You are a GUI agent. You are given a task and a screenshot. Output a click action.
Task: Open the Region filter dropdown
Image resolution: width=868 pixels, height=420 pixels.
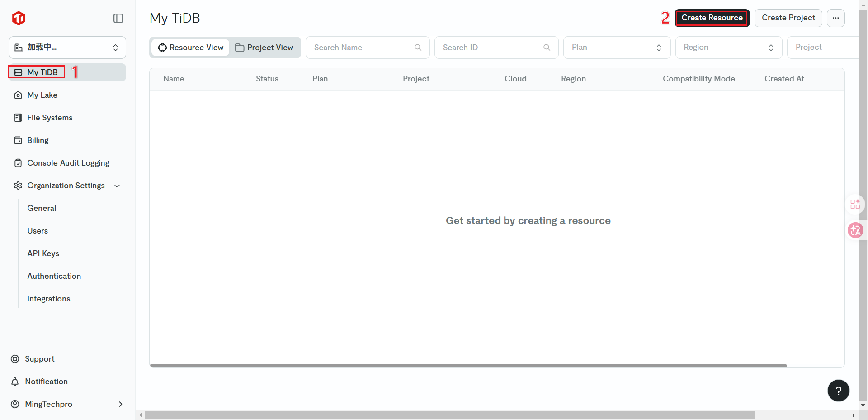(x=729, y=48)
